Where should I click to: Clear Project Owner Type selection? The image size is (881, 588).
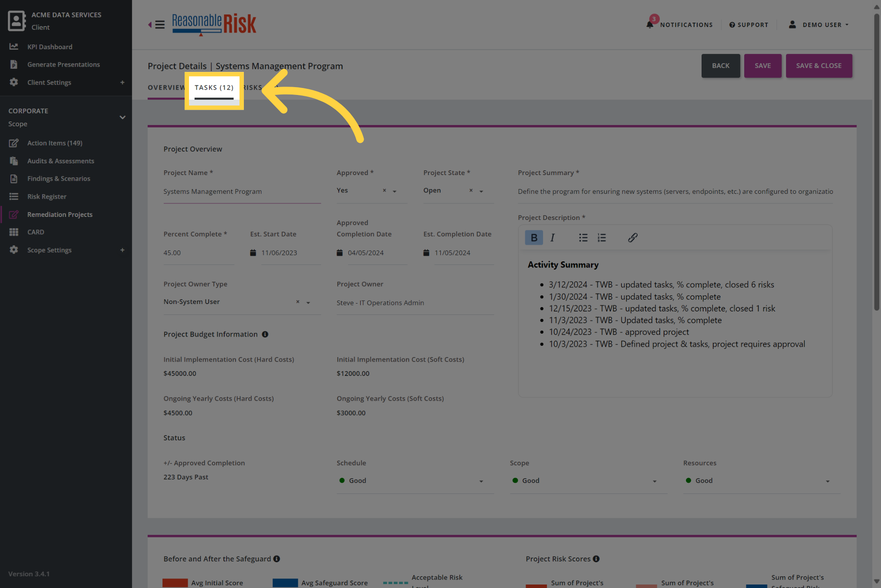(298, 301)
